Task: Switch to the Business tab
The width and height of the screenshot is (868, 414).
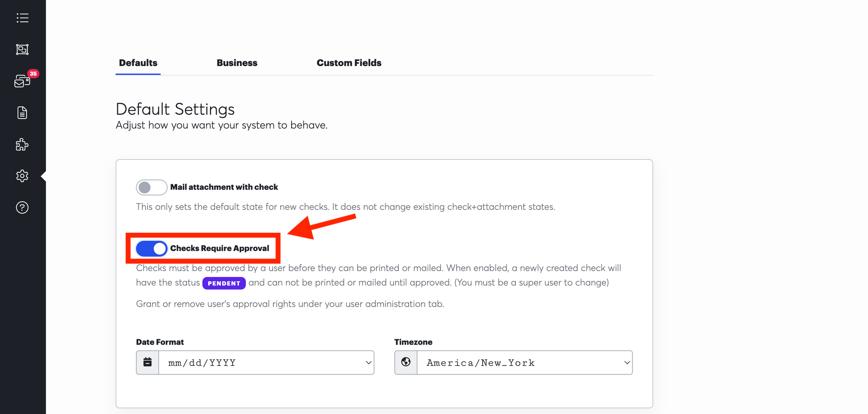Action: pos(237,63)
